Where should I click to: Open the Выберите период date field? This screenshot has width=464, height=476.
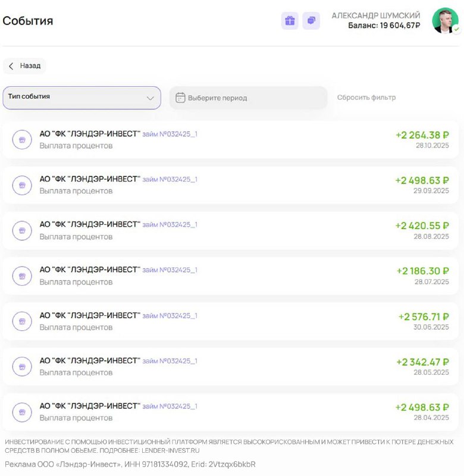pyautogui.click(x=248, y=98)
